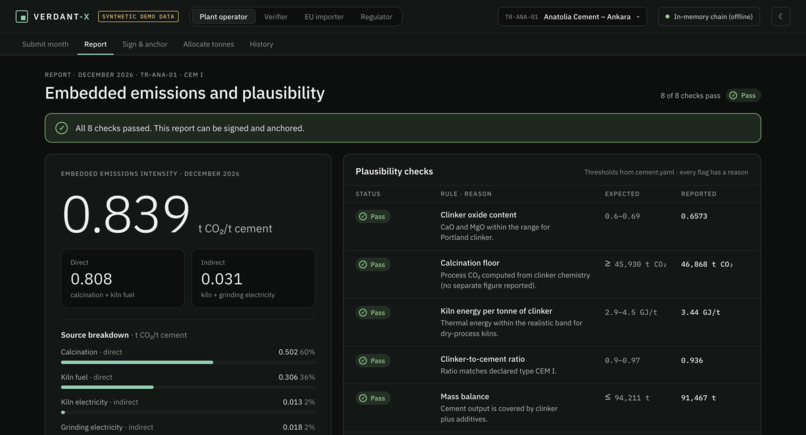Click the Kiln electricity indirect progress bar
The width and height of the screenshot is (806, 435).
tap(188, 412)
